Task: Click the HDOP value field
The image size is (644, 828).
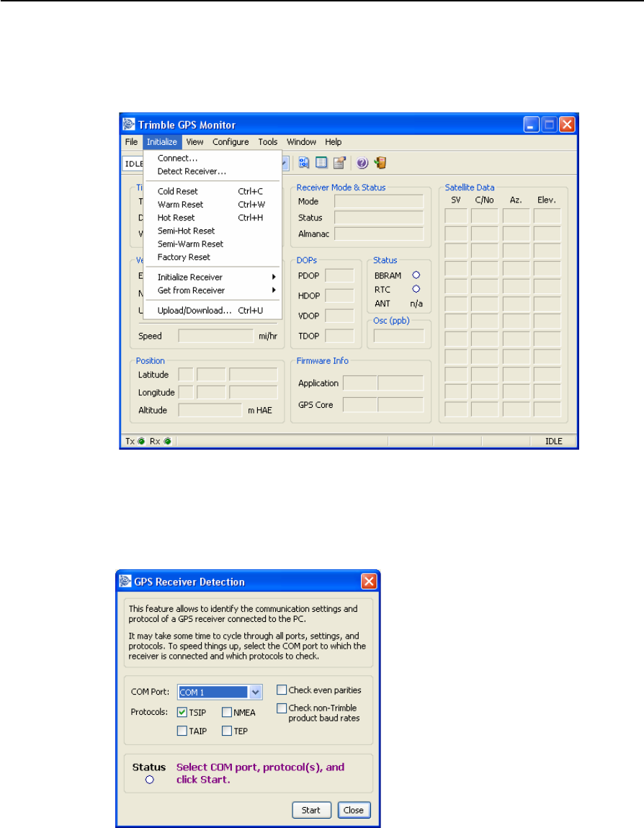Action: pos(339,295)
